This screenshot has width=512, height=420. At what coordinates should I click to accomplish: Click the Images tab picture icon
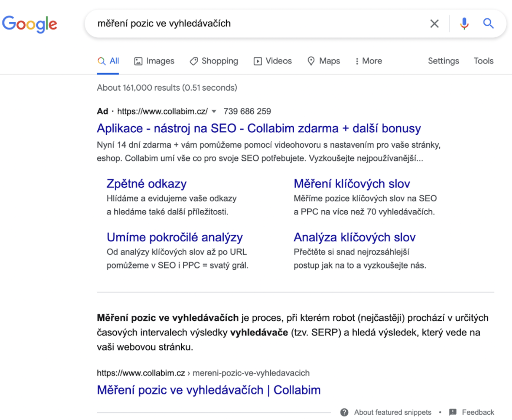tap(138, 61)
